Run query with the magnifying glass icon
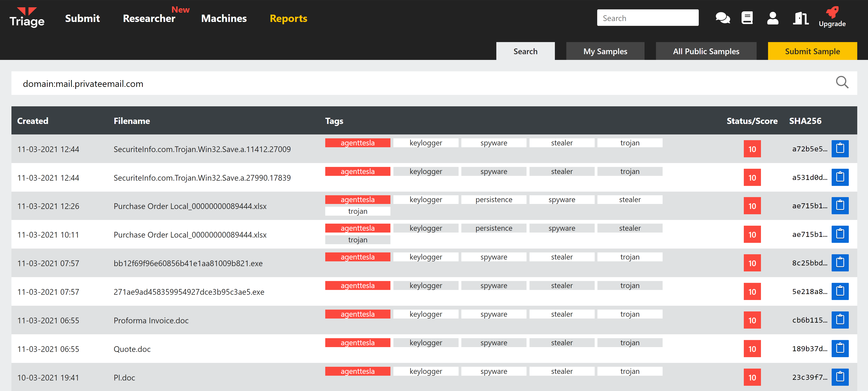 842,82
